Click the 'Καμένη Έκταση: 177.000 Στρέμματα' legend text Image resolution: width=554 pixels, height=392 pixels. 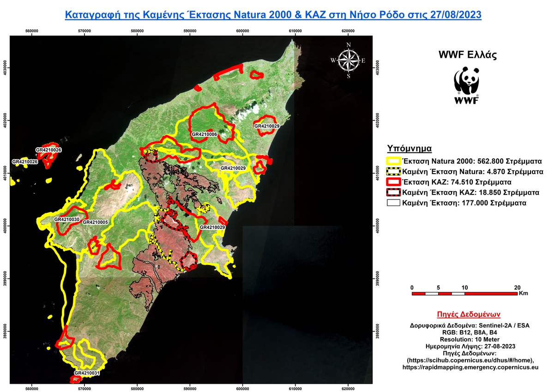(x=464, y=203)
